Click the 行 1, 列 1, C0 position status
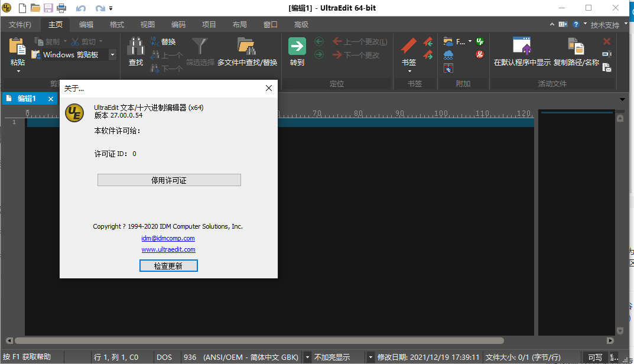 coord(116,357)
